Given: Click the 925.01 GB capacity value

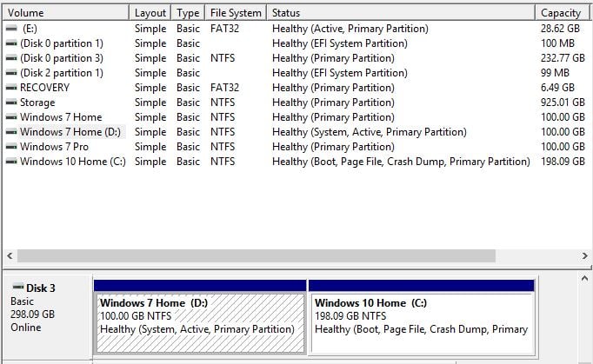Looking at the screenshot, I should tap(563, 103).
